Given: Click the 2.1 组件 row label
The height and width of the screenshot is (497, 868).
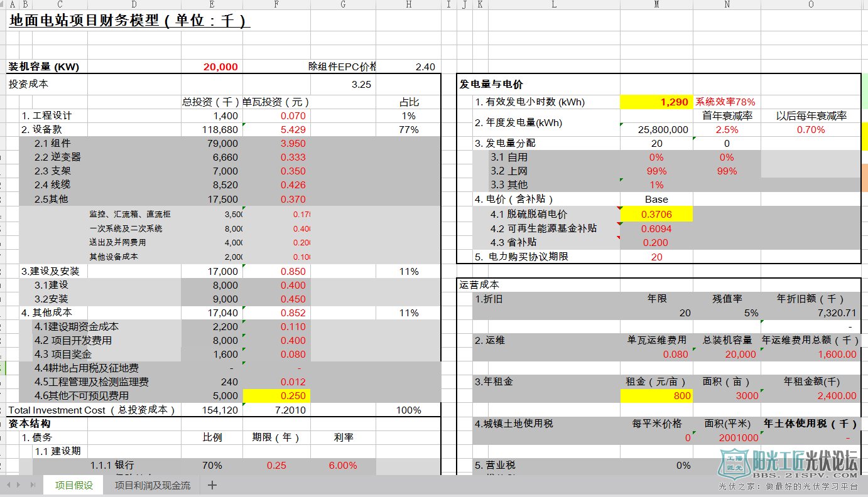Looking at the screenshot, I should point(52,143).
